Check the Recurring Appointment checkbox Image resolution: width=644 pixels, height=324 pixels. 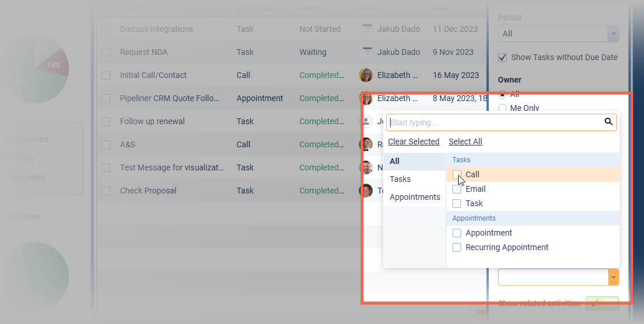(x=456, y=248)
